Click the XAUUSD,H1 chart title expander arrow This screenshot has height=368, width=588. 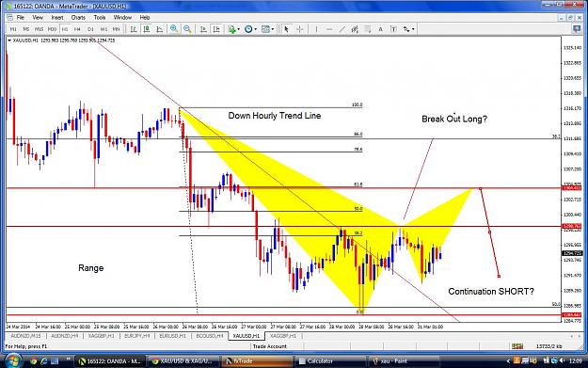[9, 40]
